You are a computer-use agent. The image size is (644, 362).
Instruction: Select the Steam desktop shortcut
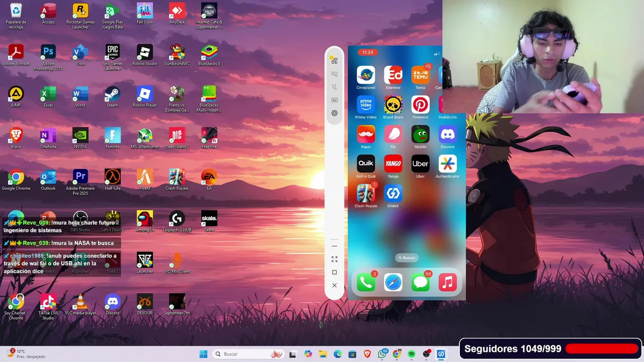pos(113,97)
